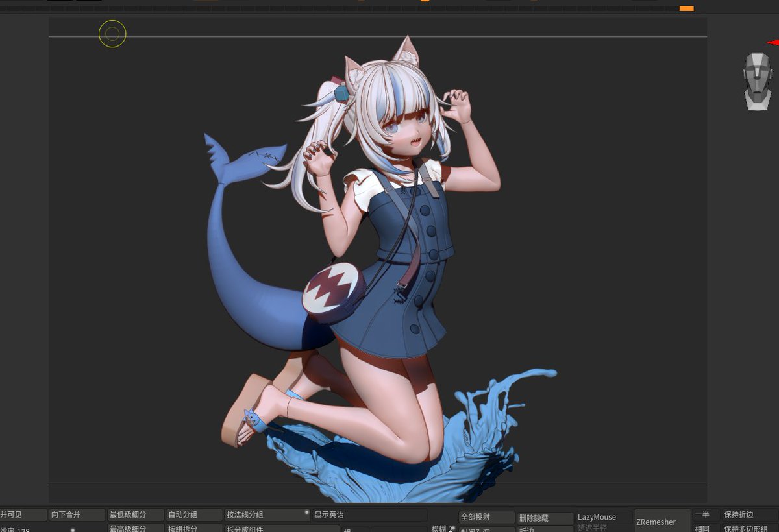Click the orange marker on the top timeline
The width and height of the screenshot is (779, 532).
tap(686, 8)
